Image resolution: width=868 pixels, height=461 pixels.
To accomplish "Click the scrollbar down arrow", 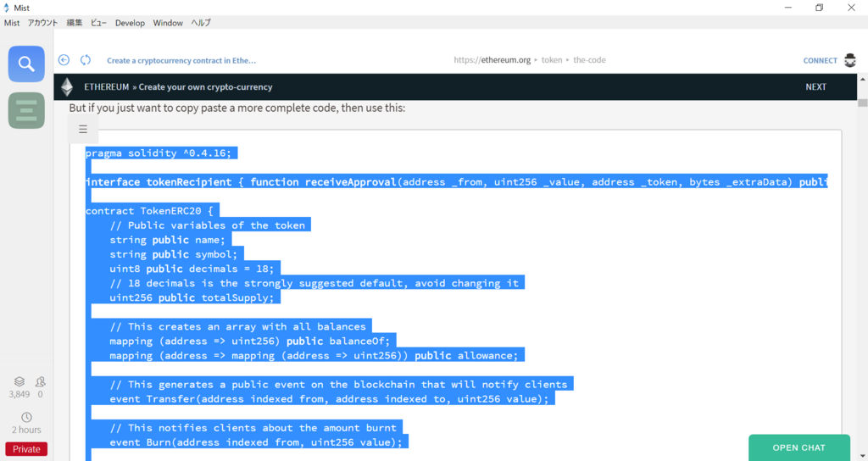I will pos(862,456).
